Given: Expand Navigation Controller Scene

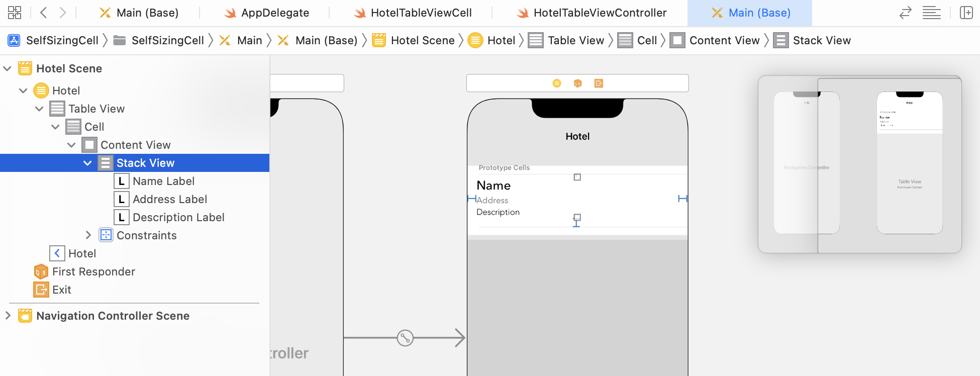Looking at the screenshot, I should 8,316.
